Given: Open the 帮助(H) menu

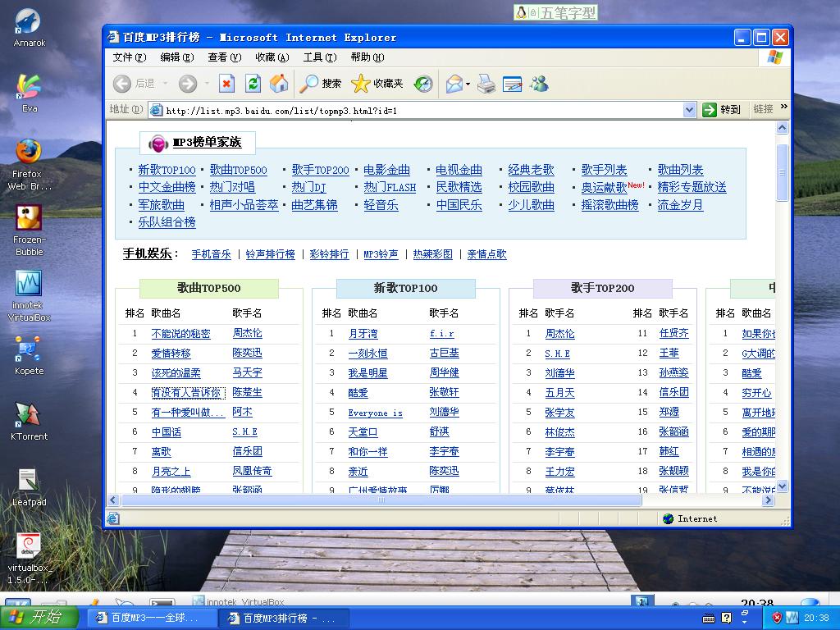Looking at the screenshot, I should pos(367,57).
